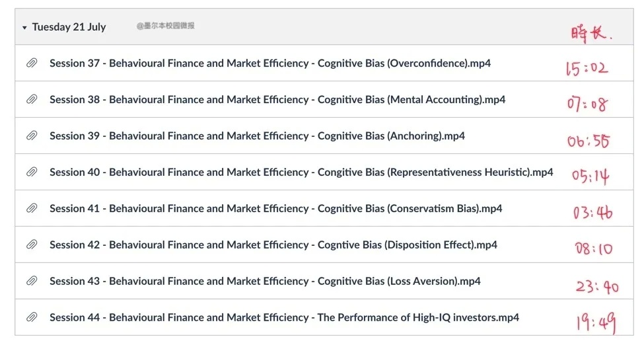The width and height of the screenshot is (644, 345).
Task: Open Session 43 Loss Aversion mp4
Action: (266, 282)
